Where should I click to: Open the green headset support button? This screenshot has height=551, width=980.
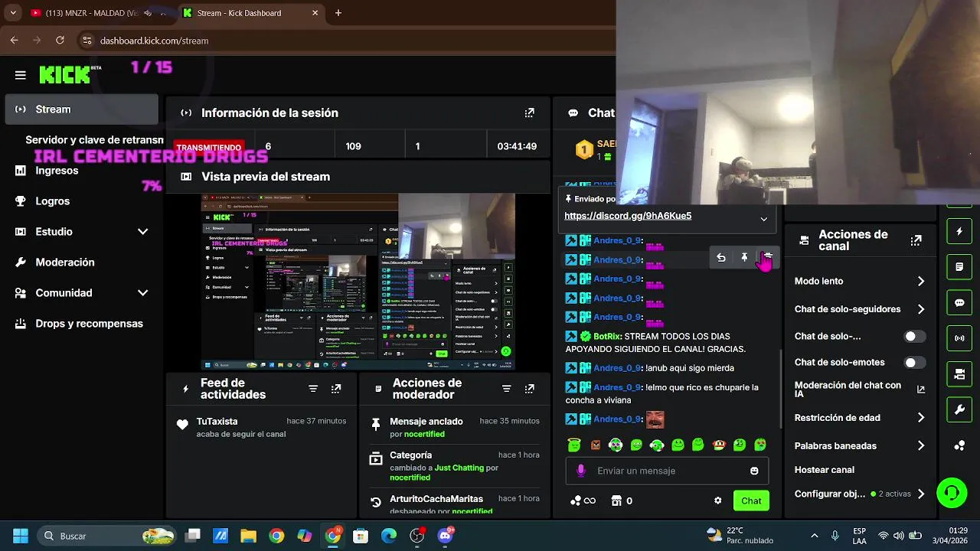952,492
